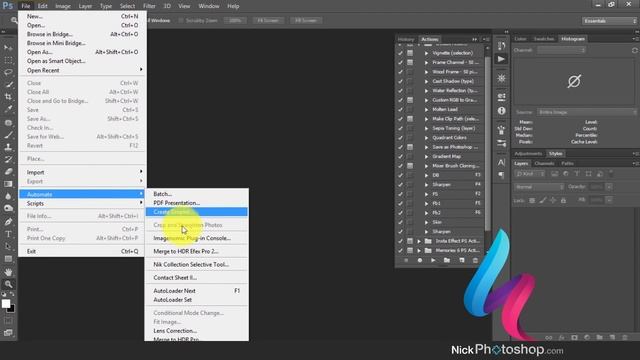
Task: Click Create new action icon
Action: pos(462,260)
